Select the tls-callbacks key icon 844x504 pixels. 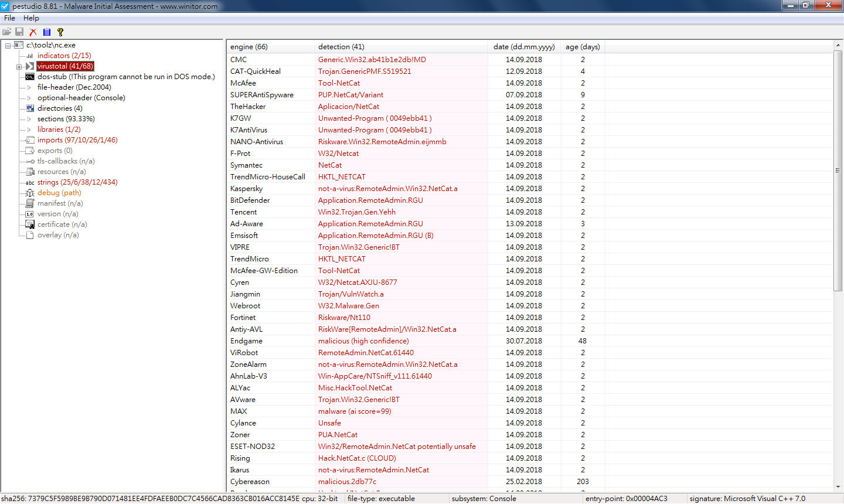[30, 161]
